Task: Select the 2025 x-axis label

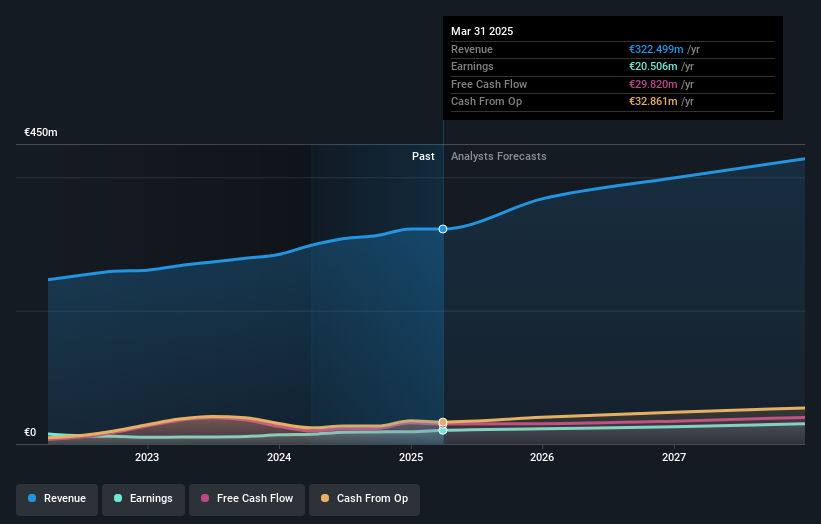Action: [x=411, y=457]
